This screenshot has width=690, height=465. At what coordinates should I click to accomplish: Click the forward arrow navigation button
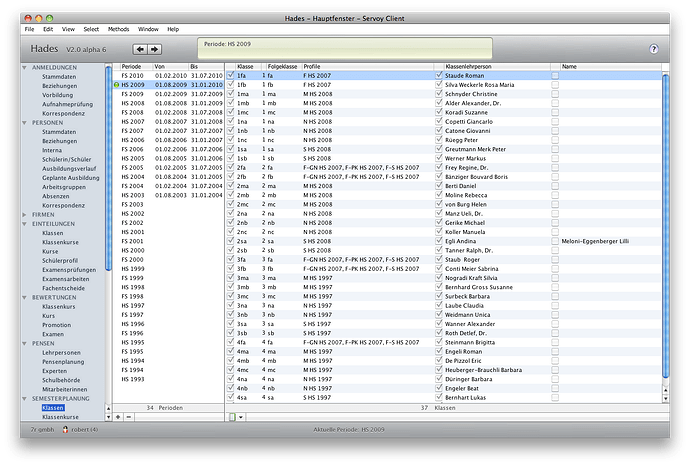155,49
